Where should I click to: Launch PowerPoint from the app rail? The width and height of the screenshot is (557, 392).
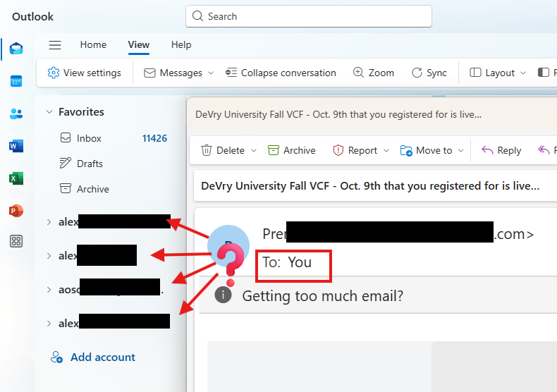[16, 211]
